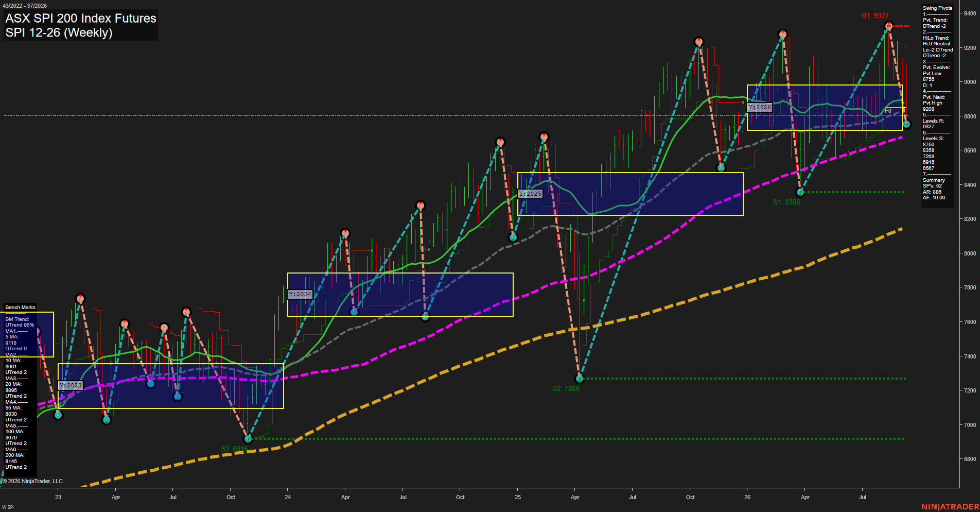Click the Swing Pivots panel heading
The height and width of the screenshot is (512, 980).
937,8
